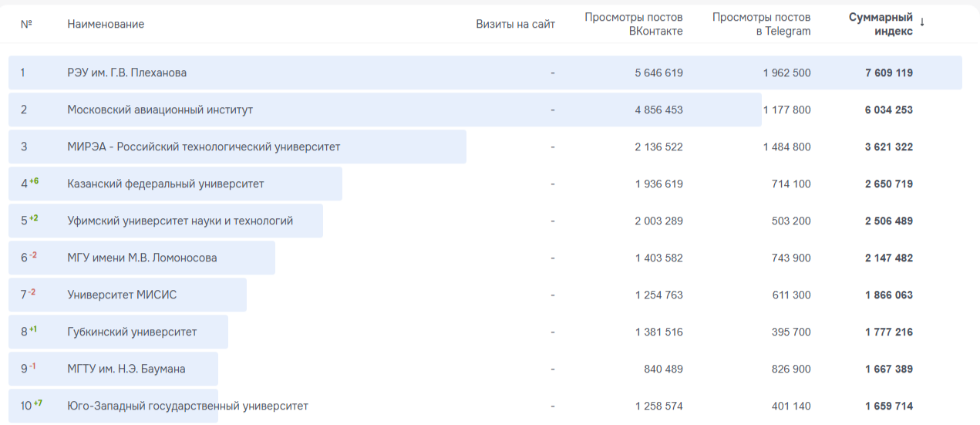This screenshot has width=980, height=425.
Task: Open Казанский федеральный университет link
Action: pyautogui.click(x=165, y=184)
